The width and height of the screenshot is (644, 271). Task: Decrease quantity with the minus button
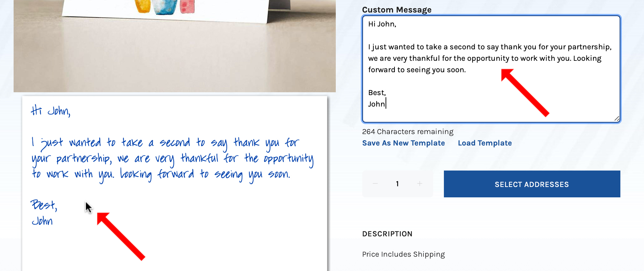pos(375,184)
